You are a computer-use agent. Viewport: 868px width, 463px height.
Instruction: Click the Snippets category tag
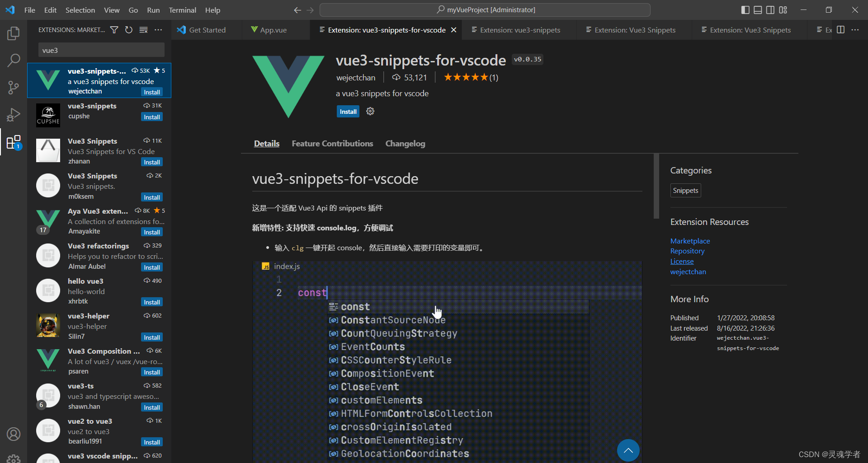tap(685, 191)
